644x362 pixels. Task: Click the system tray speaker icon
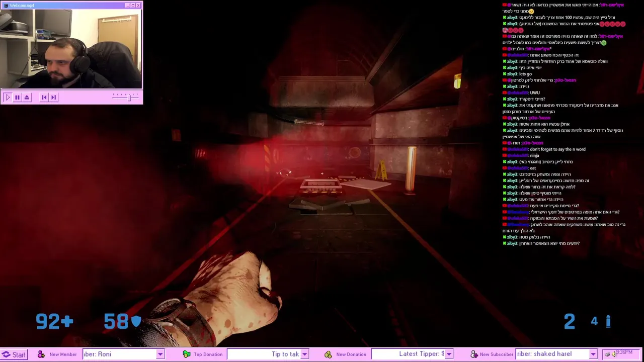point(614,354)
